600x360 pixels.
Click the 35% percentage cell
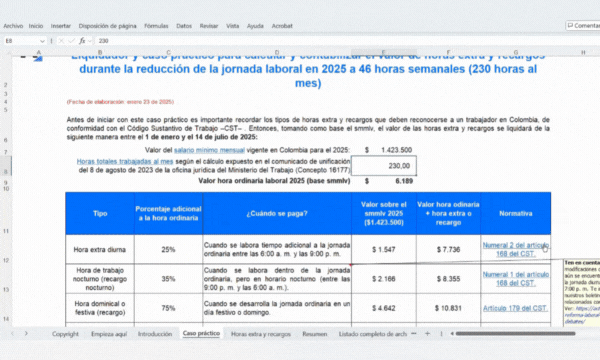coord(168,279)
